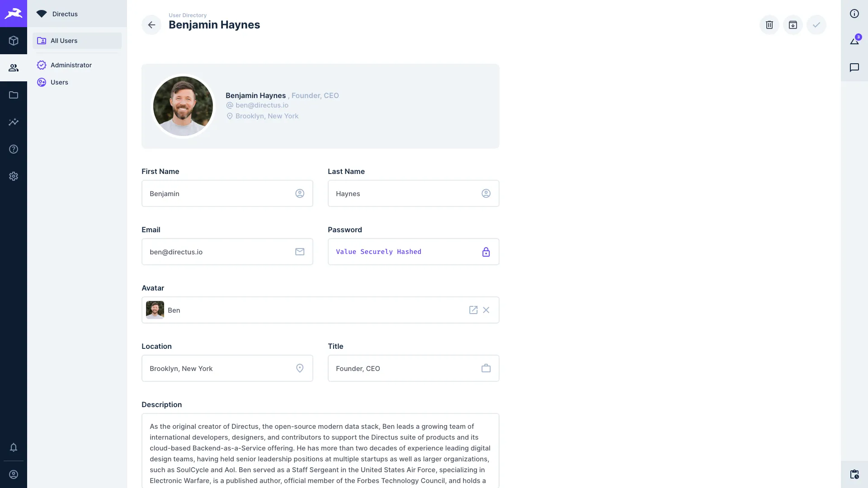Open the Documentation help module
This screenshot has height=488, width=868.
click(14, 149)
